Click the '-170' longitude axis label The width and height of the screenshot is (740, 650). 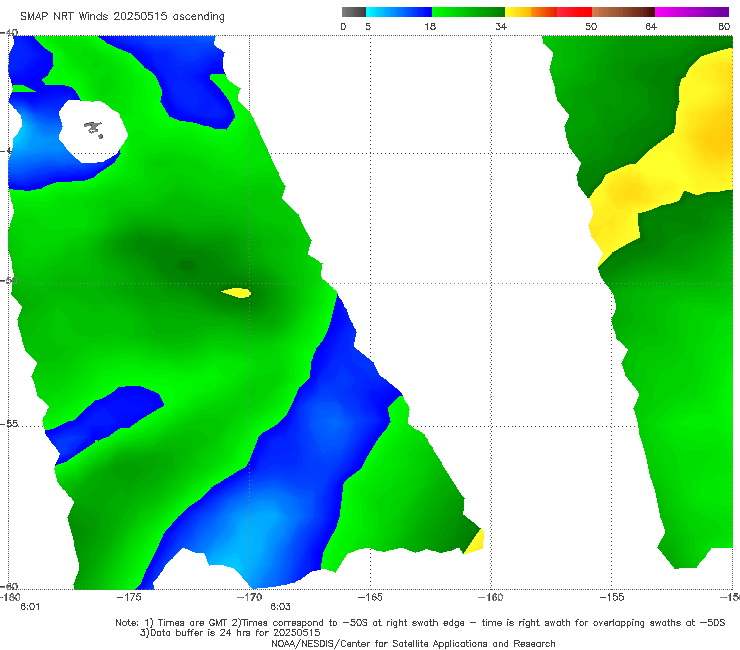250,597
